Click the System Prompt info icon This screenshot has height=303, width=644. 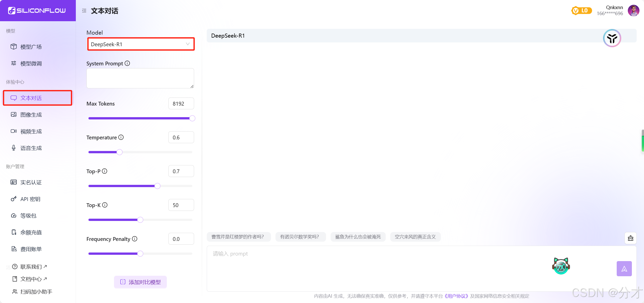click(x=127, y=63)
